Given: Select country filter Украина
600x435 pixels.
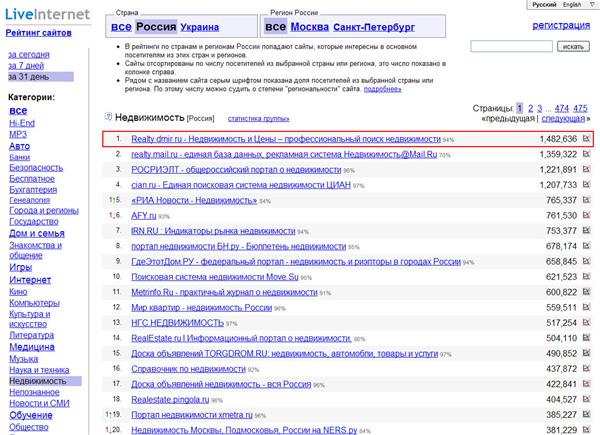Looking at the screenshot, I should [x=200, y=27].
